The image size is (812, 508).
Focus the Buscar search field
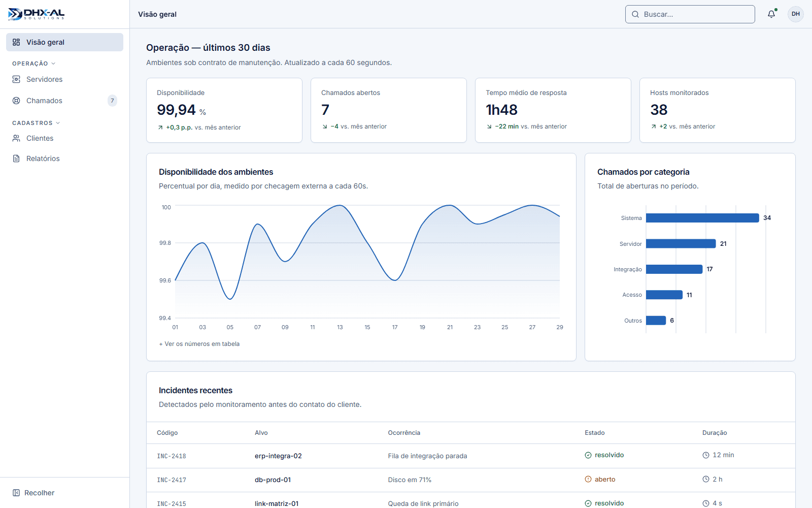point(690,14)
